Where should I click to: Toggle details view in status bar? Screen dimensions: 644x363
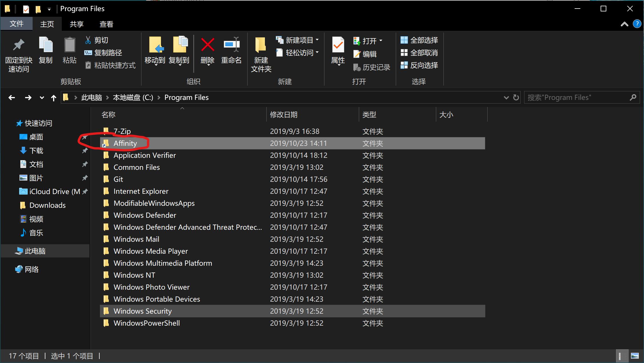(622, 356)
